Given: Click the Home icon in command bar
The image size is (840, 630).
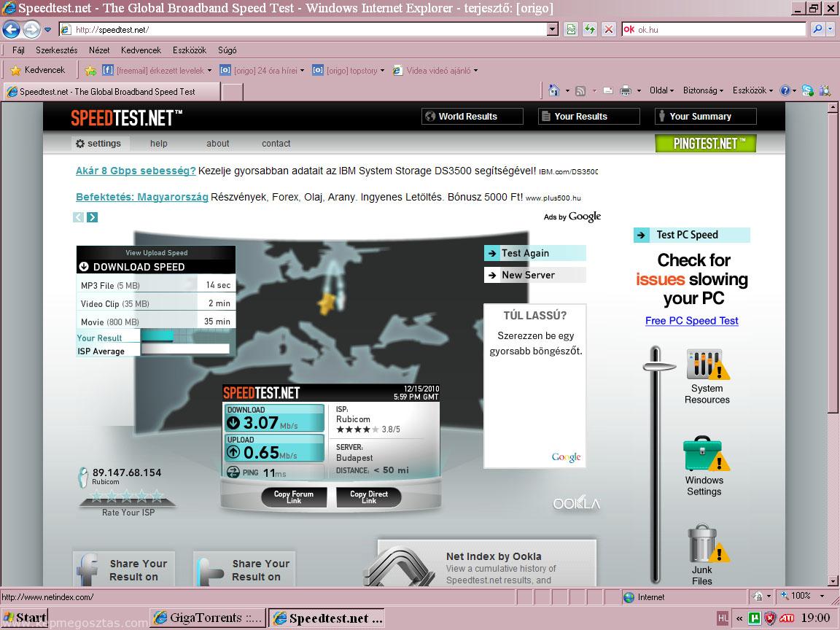Looking at the screenshot, I should [554, 90].
